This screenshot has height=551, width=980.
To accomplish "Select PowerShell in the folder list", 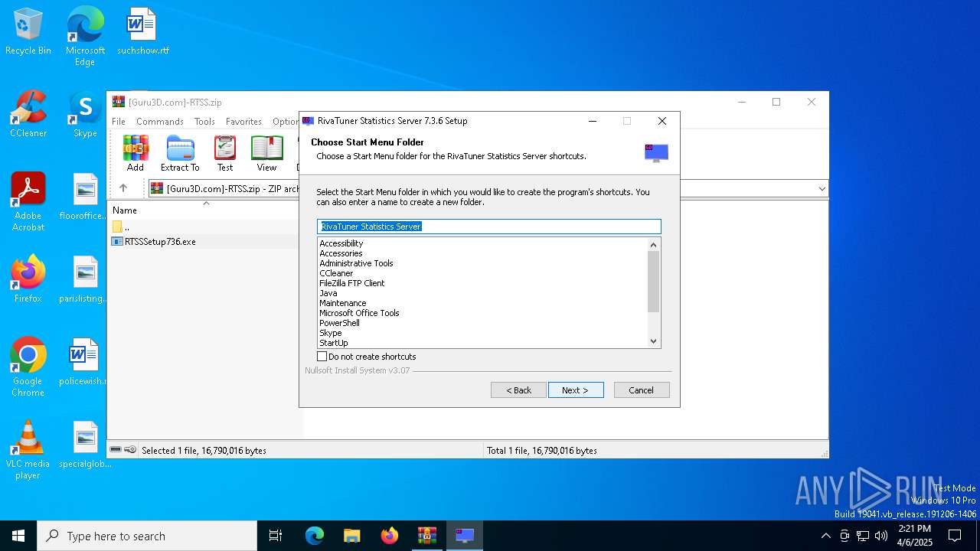I will click(x=339, y=323).
